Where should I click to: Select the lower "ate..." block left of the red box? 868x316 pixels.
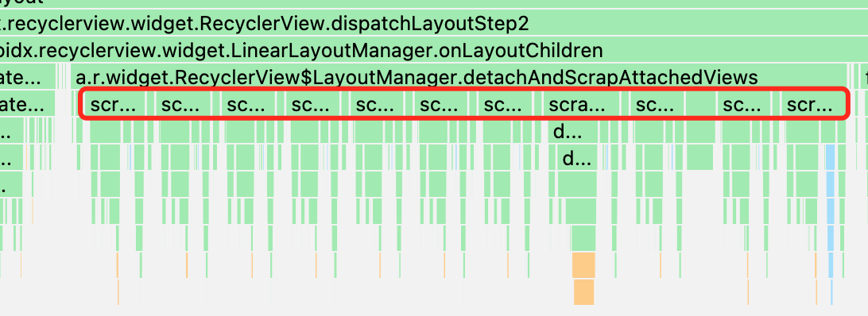point(29,104)
